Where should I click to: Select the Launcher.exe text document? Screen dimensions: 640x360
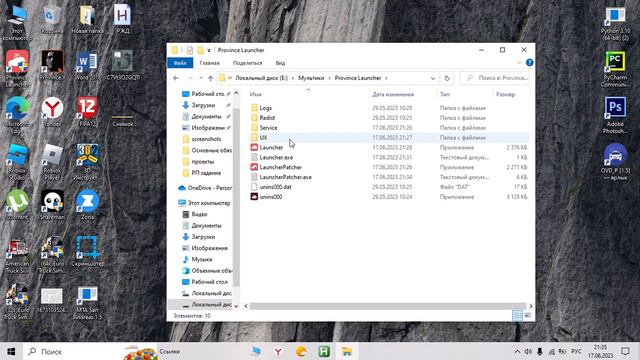276,158
